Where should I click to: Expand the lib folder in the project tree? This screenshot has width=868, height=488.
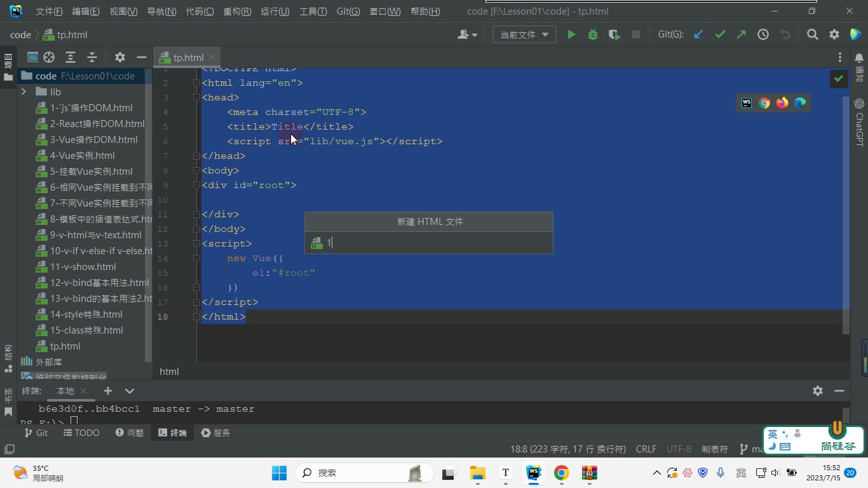point(24,92)
